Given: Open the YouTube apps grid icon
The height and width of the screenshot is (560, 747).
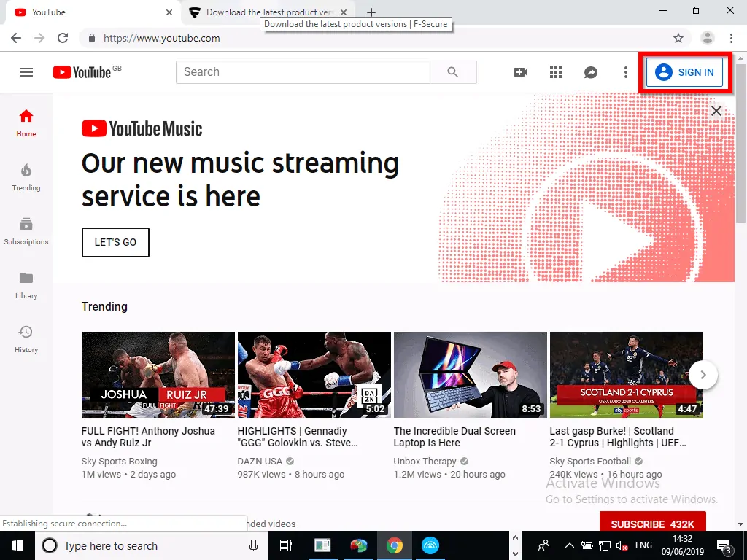Looking at the screenshot, I should click(x=555, y=72).
